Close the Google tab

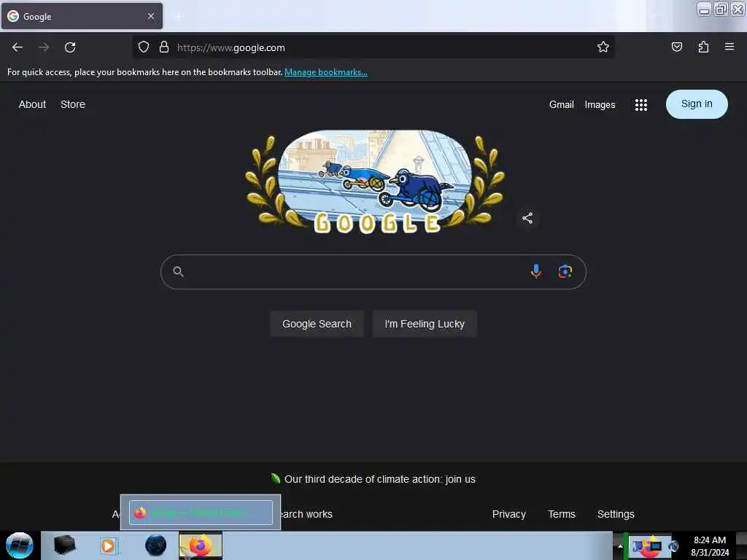click(x=151, y=16)
